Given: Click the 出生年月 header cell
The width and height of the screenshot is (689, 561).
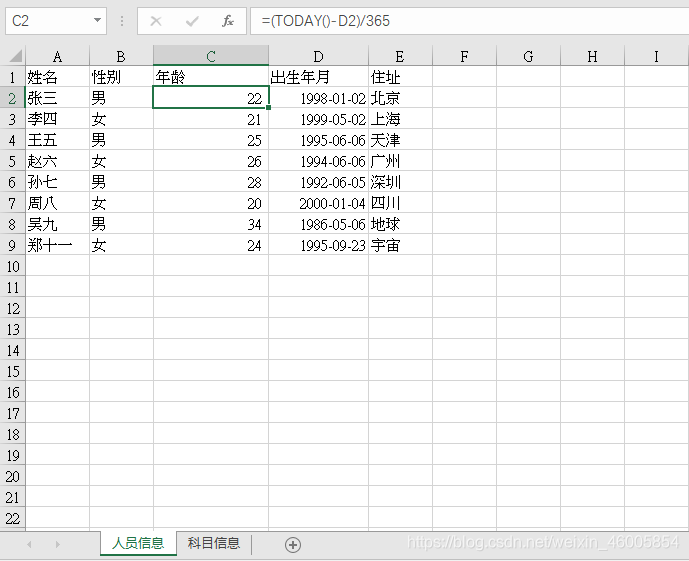Looking at the screenshot, I should 319,77.
